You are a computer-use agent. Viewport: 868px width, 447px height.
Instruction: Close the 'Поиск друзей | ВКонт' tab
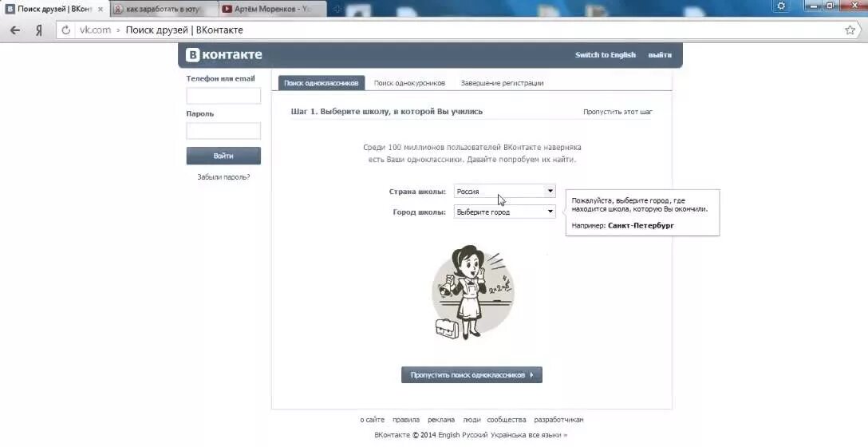coord(101,10)
